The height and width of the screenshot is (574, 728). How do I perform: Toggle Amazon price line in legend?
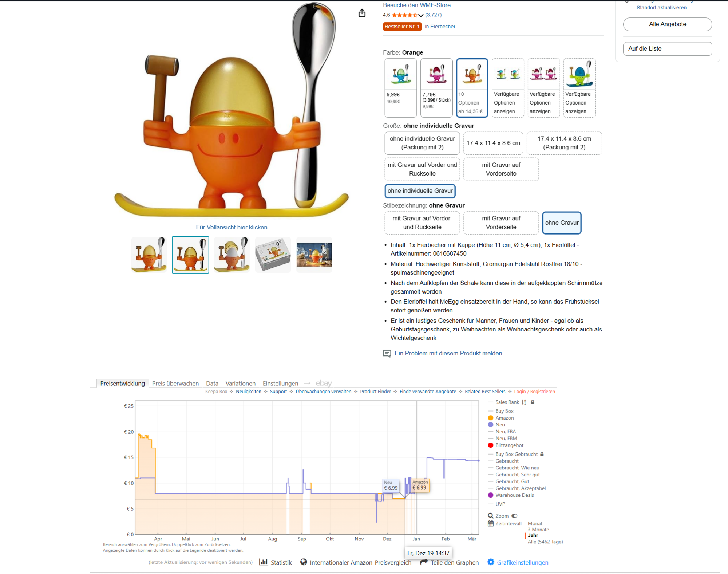(504, 418)
